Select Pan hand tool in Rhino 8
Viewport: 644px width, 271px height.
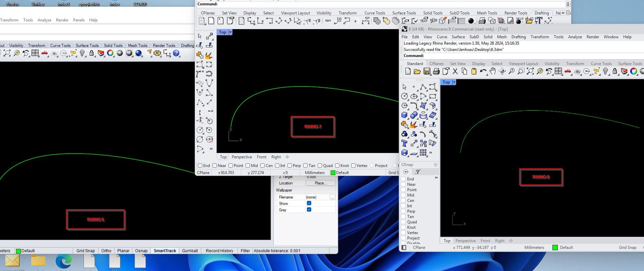pyautogui.click(x=492, y=71)
